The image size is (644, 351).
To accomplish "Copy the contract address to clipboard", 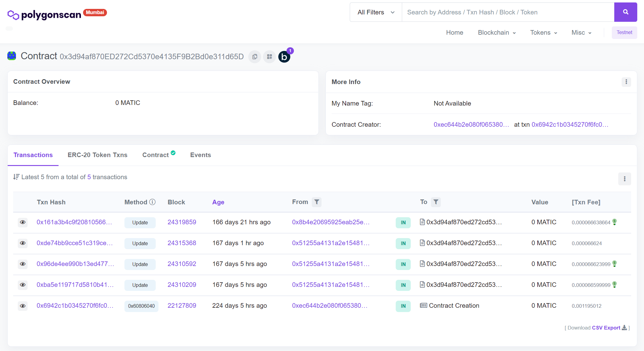I will tap(255, 57).
